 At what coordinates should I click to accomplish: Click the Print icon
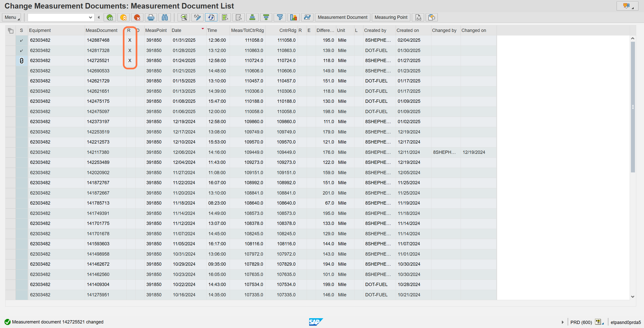(x=151, y=17)
